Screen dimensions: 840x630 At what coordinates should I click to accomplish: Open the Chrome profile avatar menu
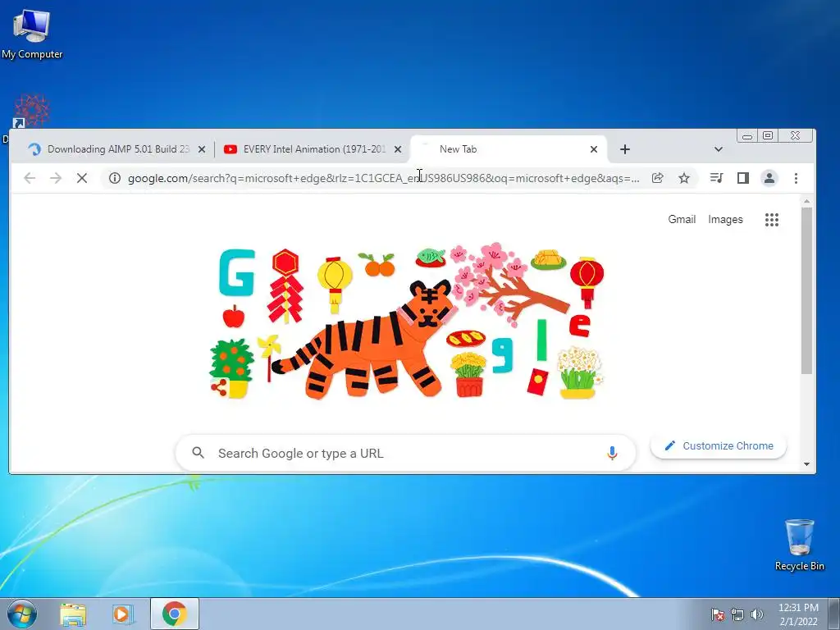coord(769,178)
